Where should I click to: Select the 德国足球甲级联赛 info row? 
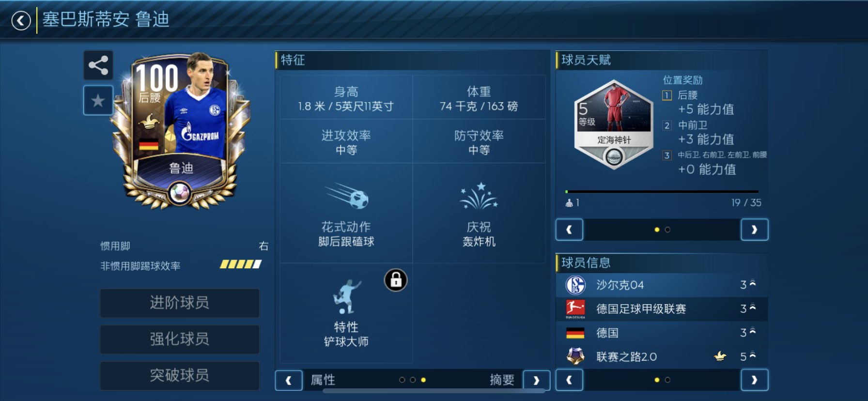(x=662, y=309)
